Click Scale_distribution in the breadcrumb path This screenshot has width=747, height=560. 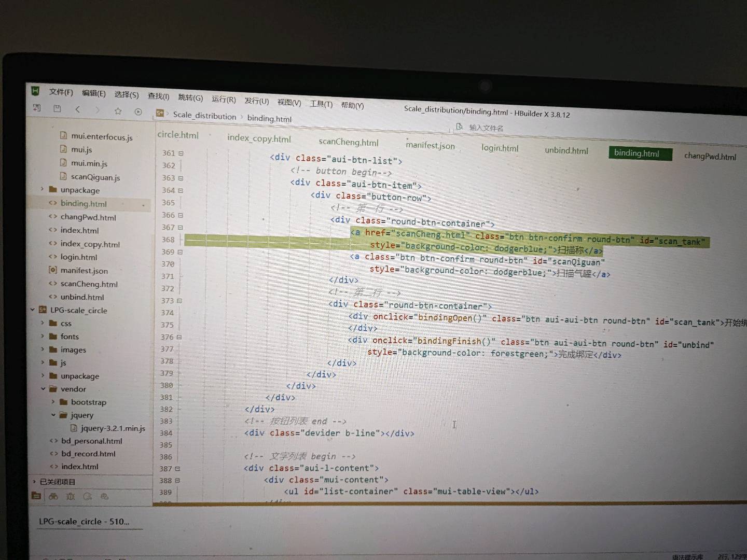(204, 116)
